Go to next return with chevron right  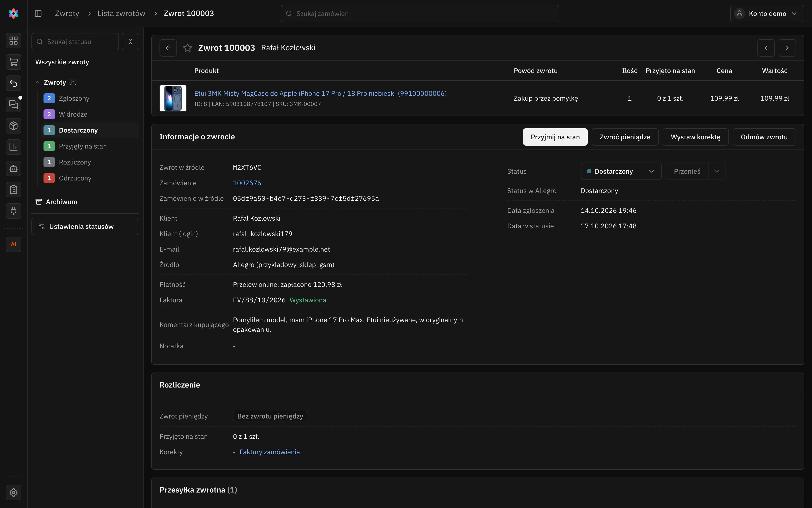787,48
